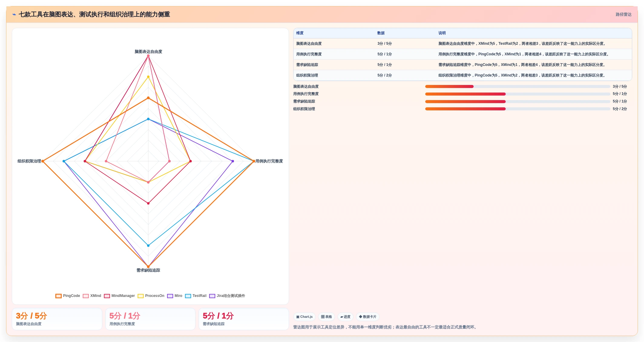
Task: Click the Chart.js tag chip
Action: (304, 317)
